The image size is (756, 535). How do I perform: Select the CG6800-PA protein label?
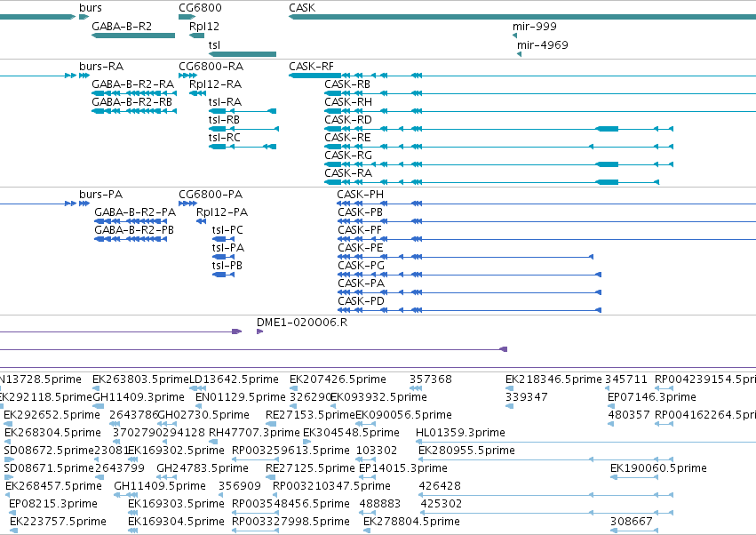click(211, 195)
